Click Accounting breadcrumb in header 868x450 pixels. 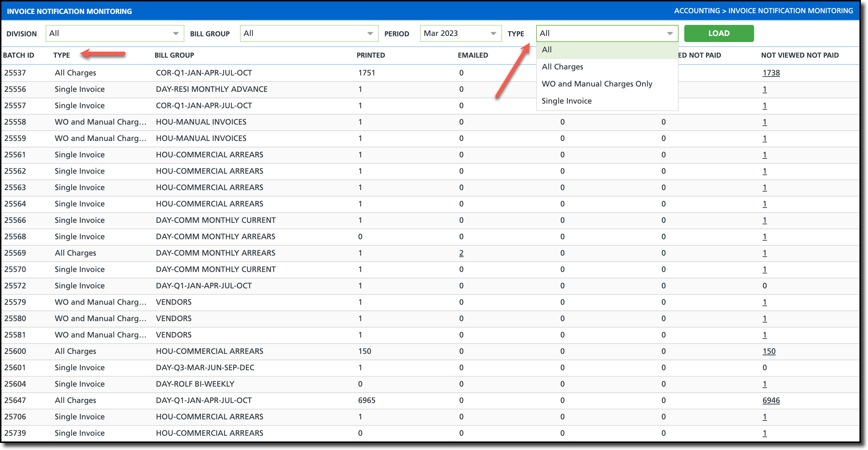[x=697, y=11]
